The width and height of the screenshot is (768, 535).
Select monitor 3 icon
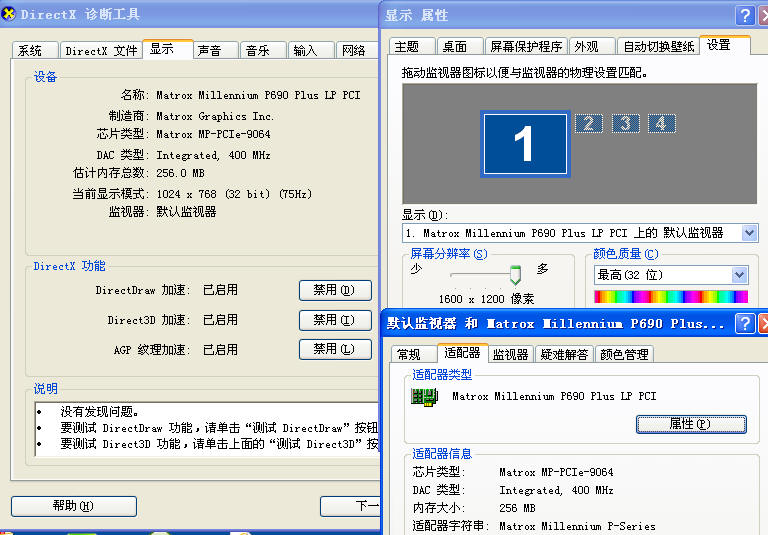point(625,123)
